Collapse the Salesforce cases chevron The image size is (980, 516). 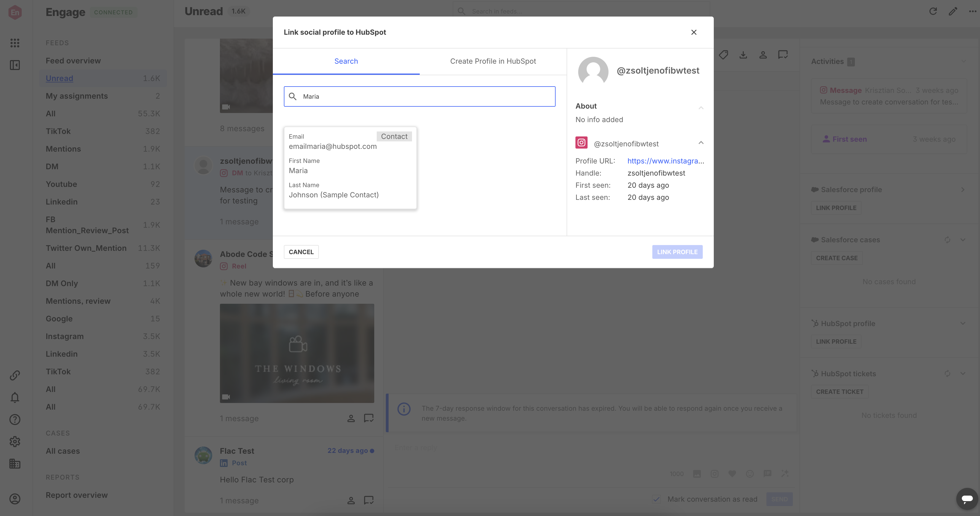(962, 240)
